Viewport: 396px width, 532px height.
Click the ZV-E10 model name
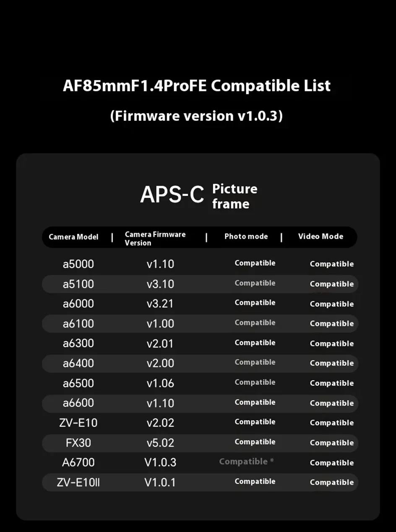click(78, 423)
